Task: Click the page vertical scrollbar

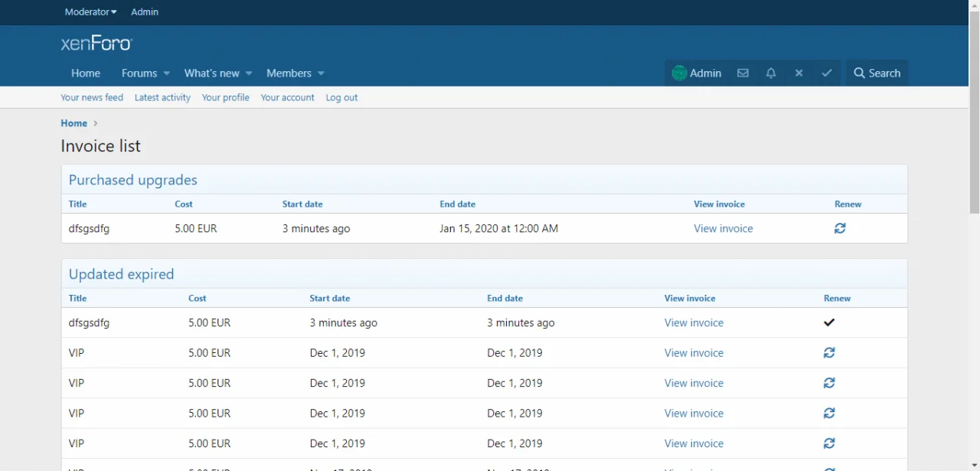Action: (x=974, y=107)
